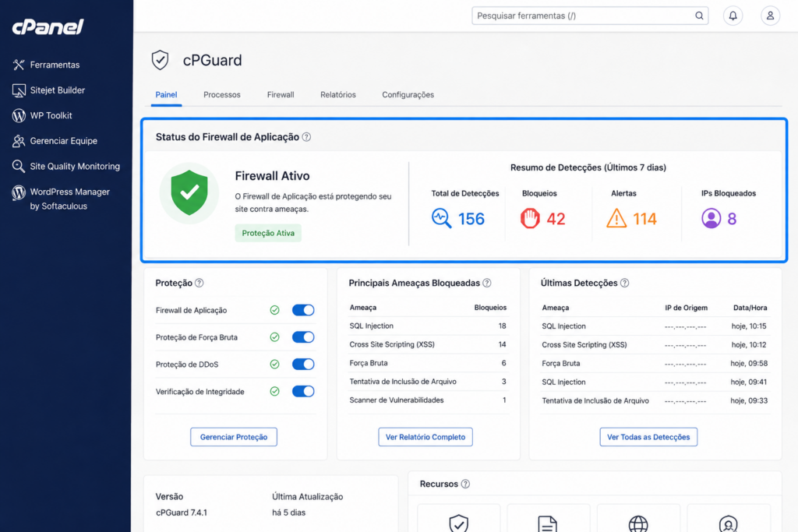Click the WordPress Manager logo icon
Screen dimensions: 798x532
click(19, 192)
